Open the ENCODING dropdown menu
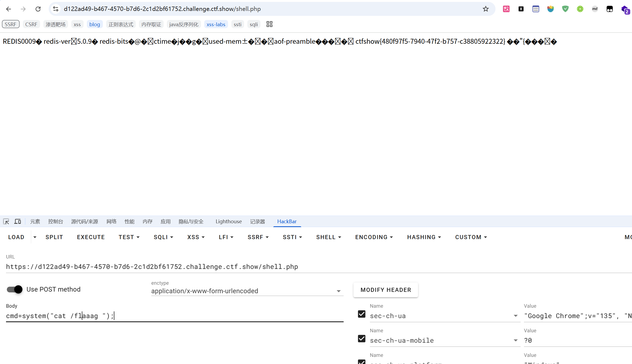 pyautogui.click(x=374, y=237)
